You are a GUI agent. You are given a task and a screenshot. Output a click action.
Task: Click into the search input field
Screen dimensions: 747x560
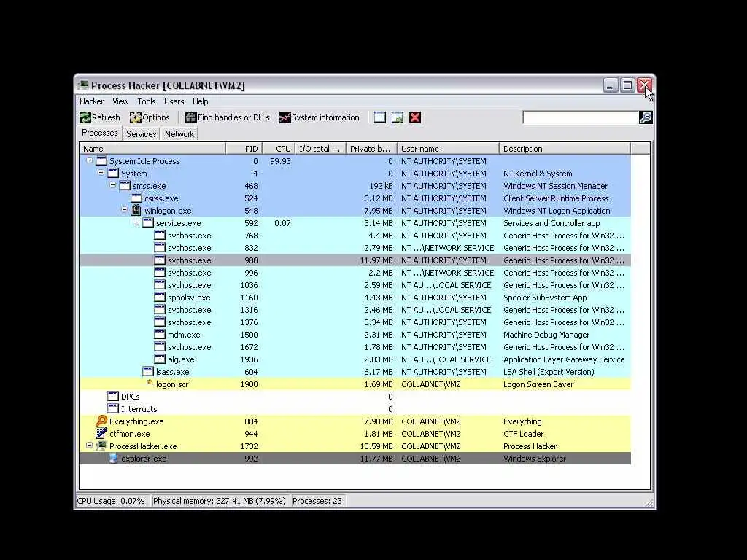point(580,117)
